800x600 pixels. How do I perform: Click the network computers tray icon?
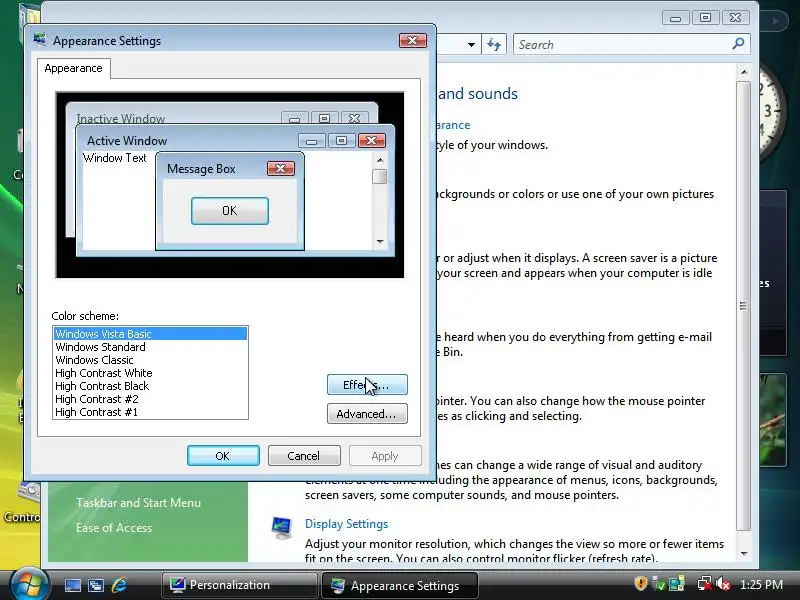coord(677,584)
